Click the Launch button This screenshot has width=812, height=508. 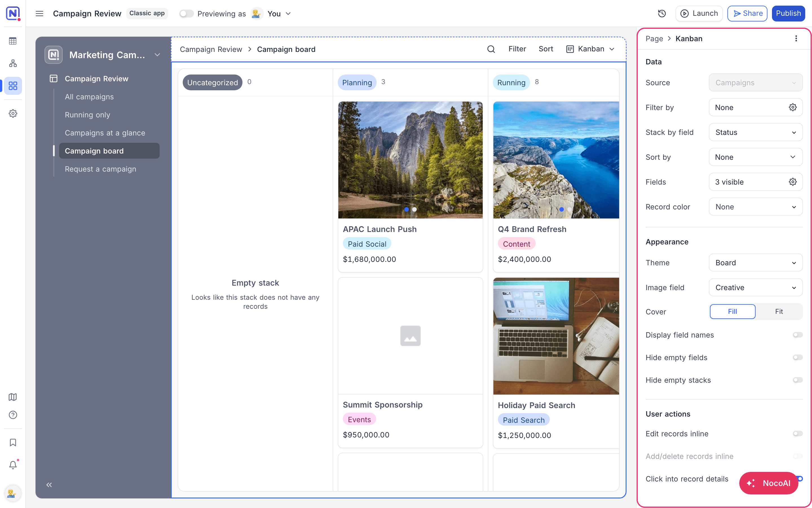(699, 14)
